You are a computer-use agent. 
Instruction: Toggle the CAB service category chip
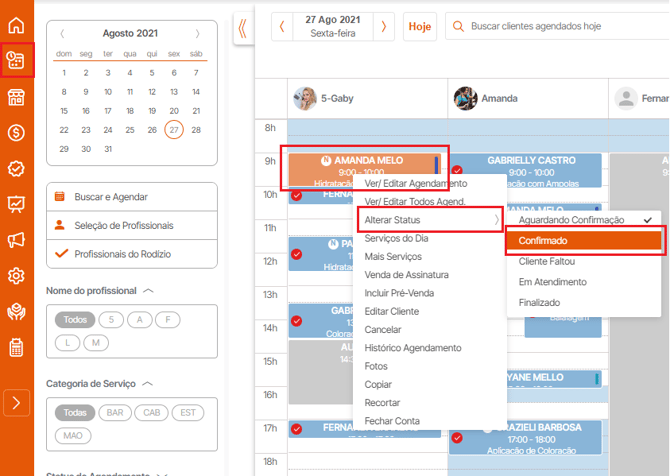[151, 413]
